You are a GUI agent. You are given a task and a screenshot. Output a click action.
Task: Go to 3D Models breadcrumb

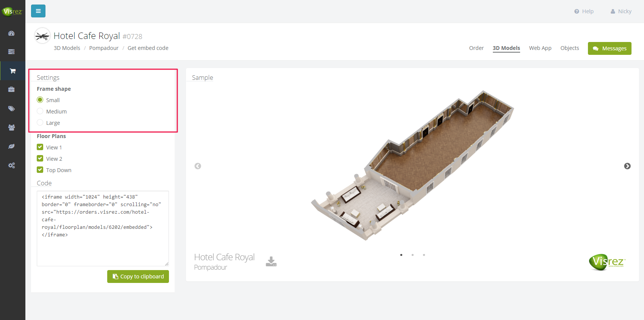(67, 48)
